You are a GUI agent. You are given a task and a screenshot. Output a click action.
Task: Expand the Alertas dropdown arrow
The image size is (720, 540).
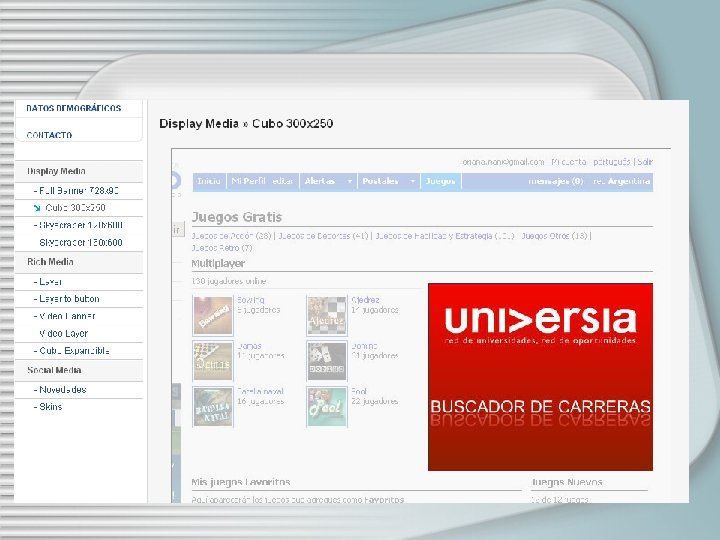(349, 182)
